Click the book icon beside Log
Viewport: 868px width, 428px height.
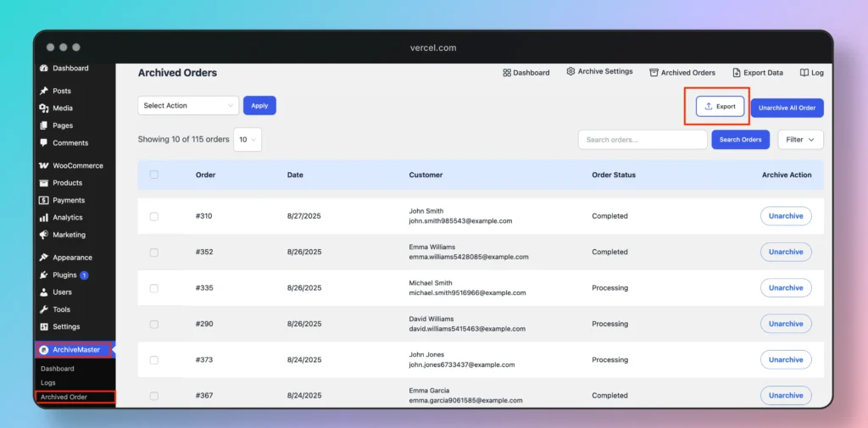[804, 73]
